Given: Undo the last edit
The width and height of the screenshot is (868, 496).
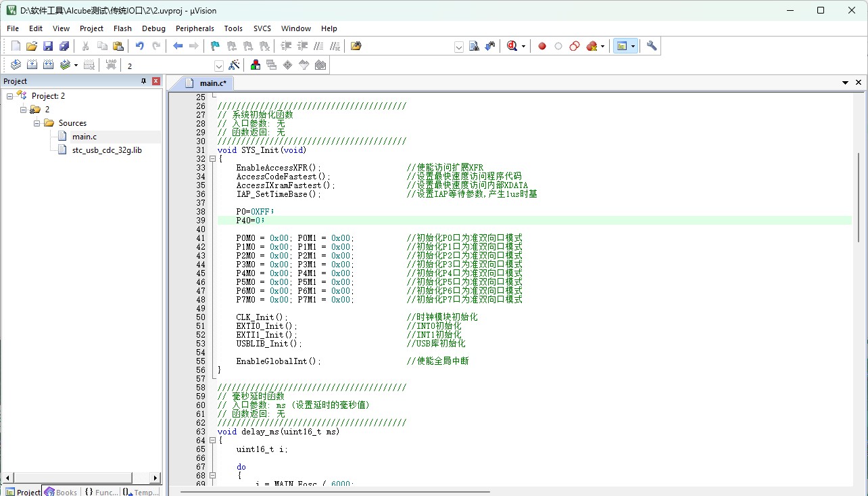Looking at the screenshot, I should [139, 46].
